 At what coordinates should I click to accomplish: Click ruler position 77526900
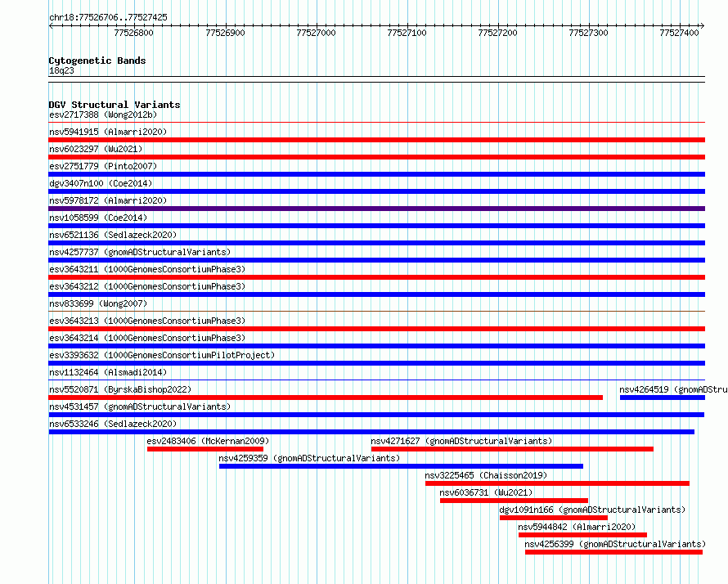(x=225, y=33)
